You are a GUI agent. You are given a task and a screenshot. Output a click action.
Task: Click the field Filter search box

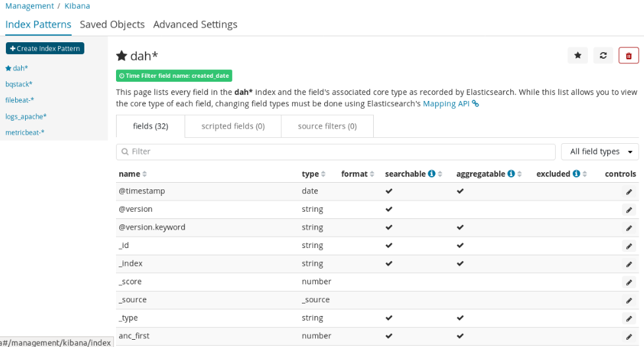[336, 152]
